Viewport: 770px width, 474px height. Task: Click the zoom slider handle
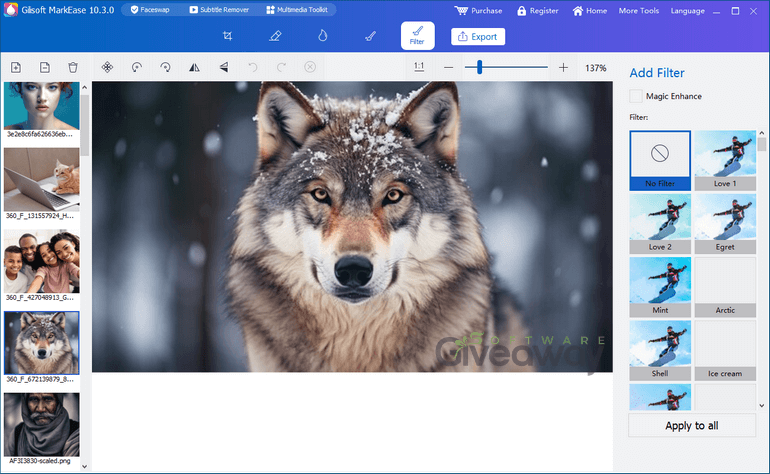click(479, 67)
